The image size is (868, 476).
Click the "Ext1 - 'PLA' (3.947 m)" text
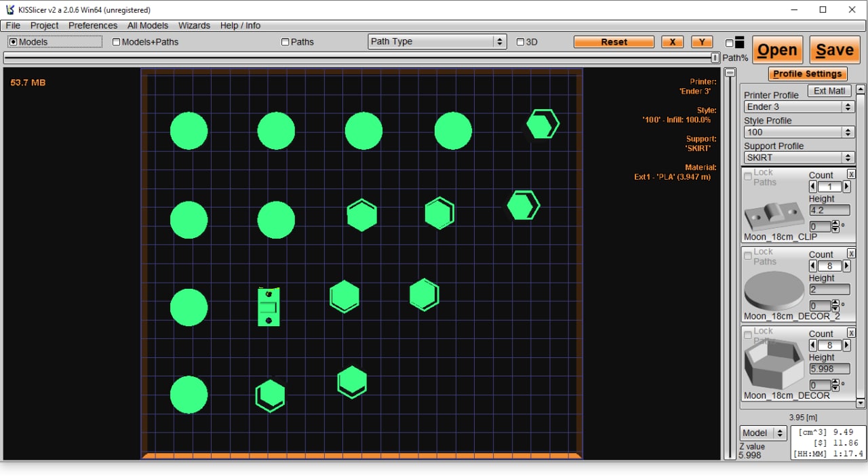click(x=673, y=177)
